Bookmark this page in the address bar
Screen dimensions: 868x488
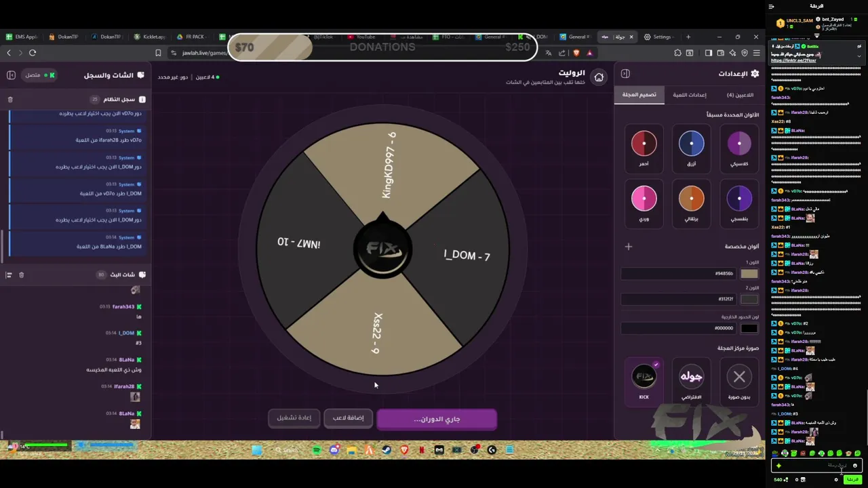(x=158, y=53)
